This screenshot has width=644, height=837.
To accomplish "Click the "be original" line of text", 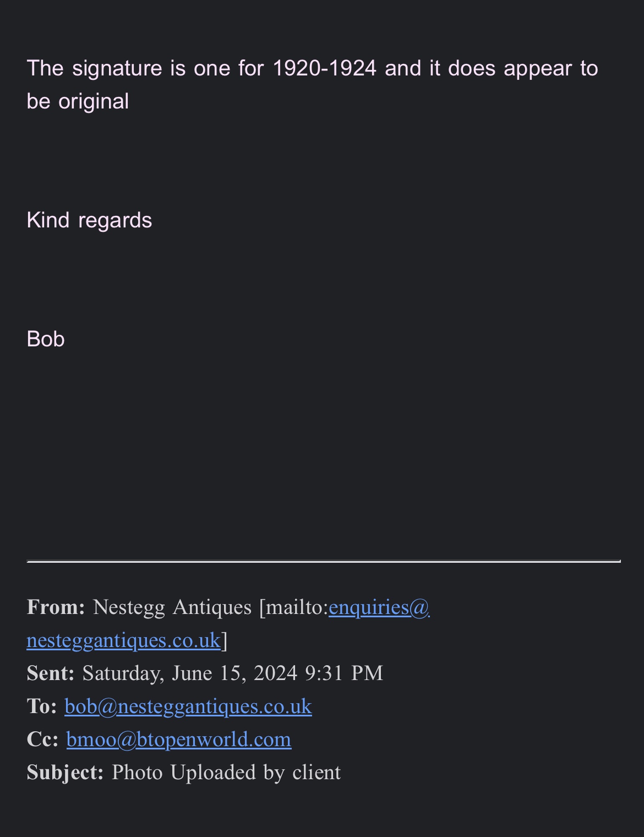I will pos(78,101).
